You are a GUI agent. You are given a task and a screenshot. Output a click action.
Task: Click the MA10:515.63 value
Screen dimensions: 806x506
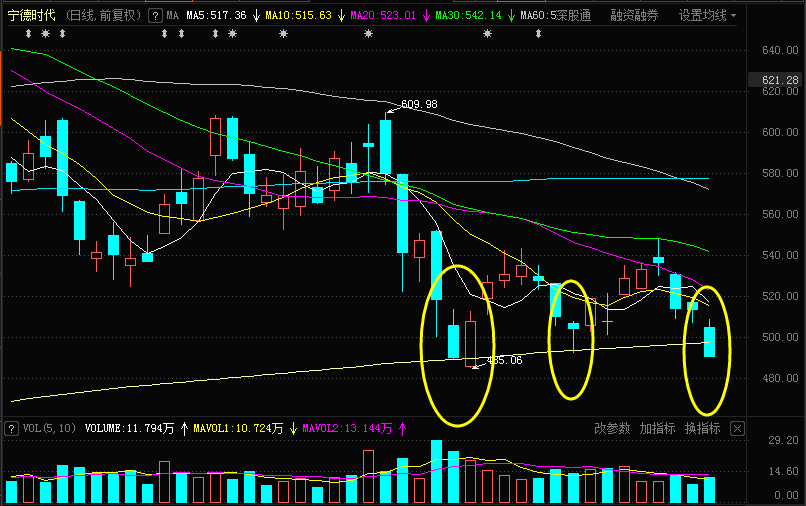299,15
